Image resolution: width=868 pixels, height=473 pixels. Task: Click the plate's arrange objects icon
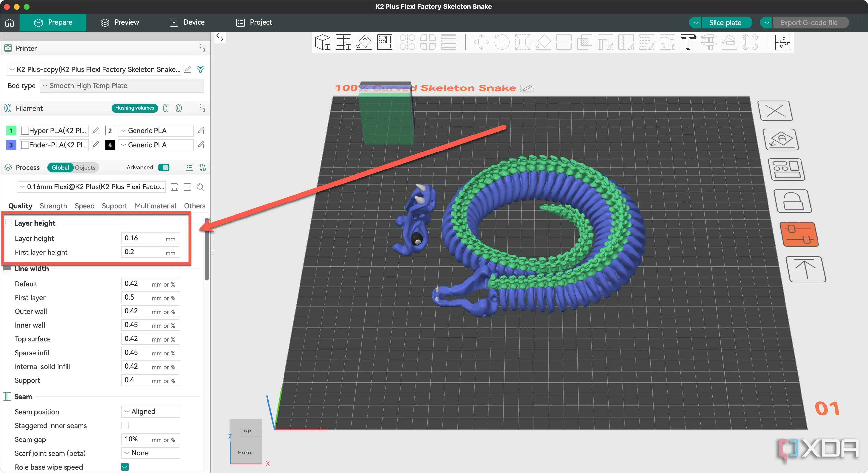click(787, 169)
